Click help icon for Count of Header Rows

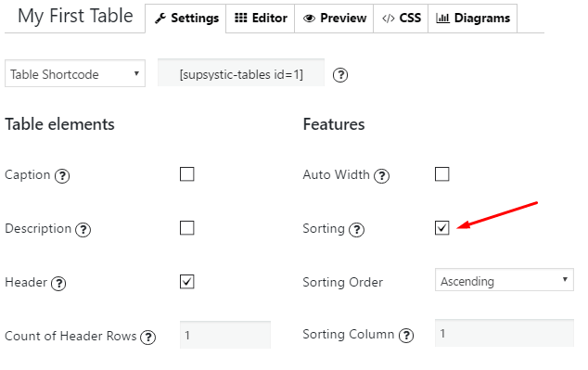point(147,337)
